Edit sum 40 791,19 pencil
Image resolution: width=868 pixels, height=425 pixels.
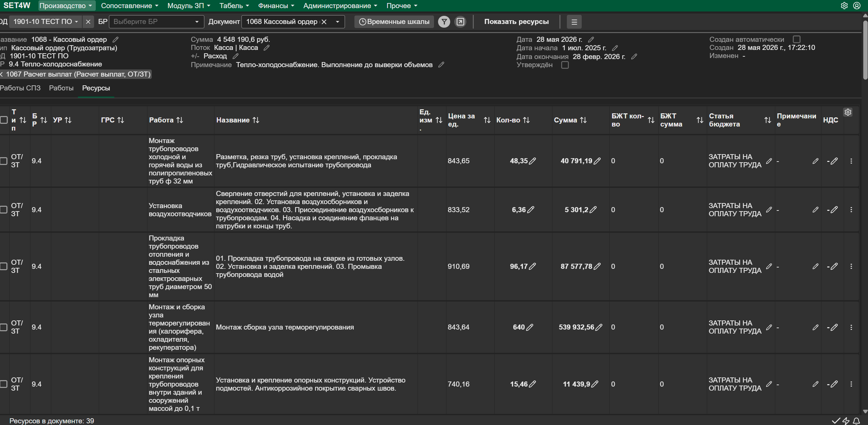click(x=597, y=161)
